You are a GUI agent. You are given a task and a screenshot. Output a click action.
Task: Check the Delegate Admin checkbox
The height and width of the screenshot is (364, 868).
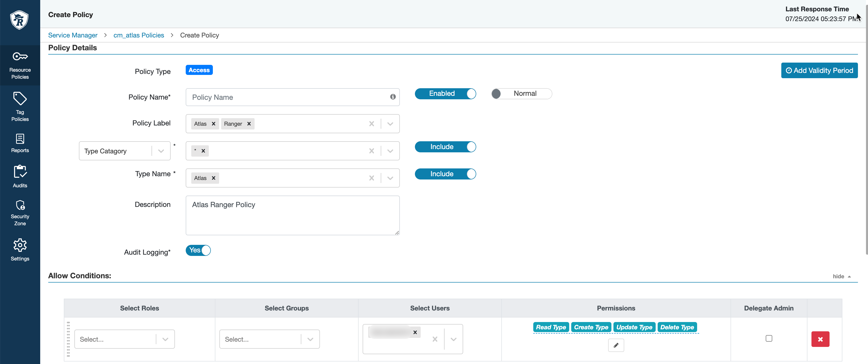pos(768,338)
